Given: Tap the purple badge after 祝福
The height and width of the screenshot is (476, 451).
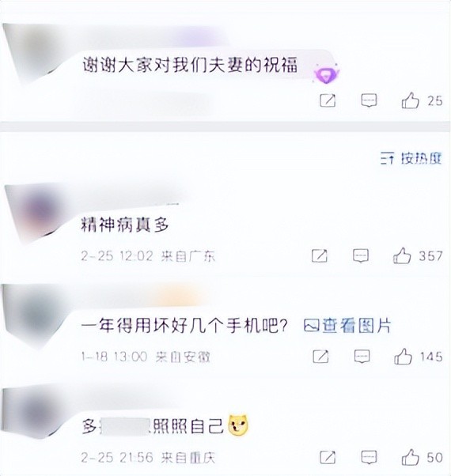Looking at the screenshot, I should tap(327, 74).
